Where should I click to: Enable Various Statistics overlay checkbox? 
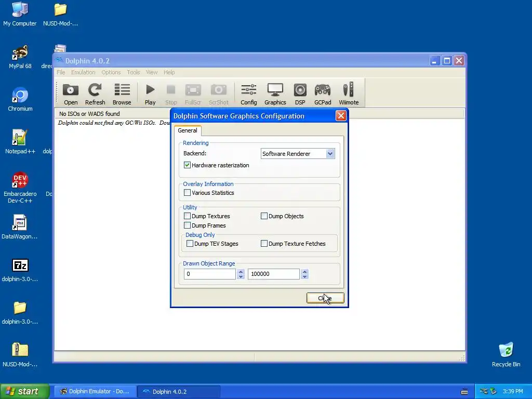coord(187,192)
